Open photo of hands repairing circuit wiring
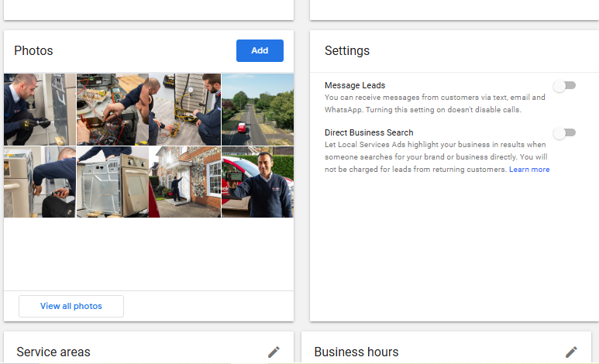Image resolution: width=599 pixels, height=364 pixels. pos(112,109)
